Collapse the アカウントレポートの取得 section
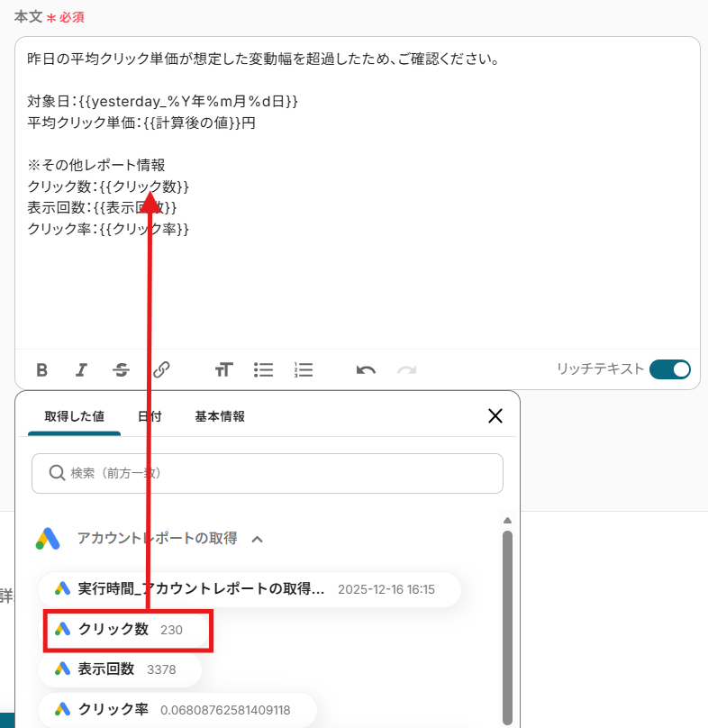 coord(258,539)
